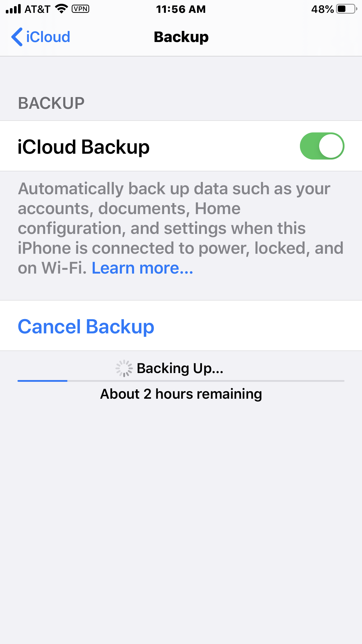Tap About 2 hours remaining text
The image size is (362, 644).
tap(181, 394)
